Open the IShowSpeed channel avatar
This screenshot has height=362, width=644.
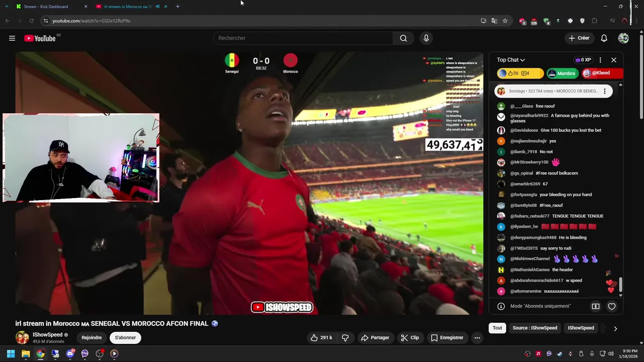tap(22, 338)
